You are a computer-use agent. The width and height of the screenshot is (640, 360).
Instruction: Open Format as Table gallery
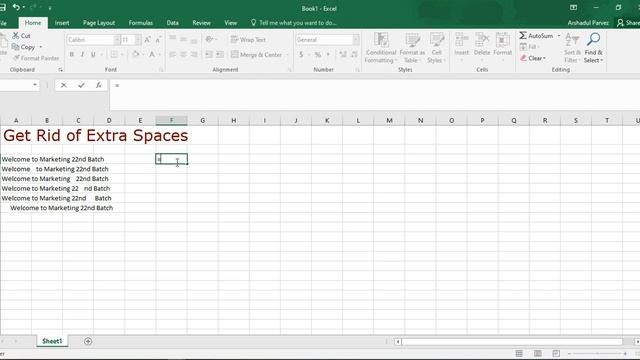(412, 48)
